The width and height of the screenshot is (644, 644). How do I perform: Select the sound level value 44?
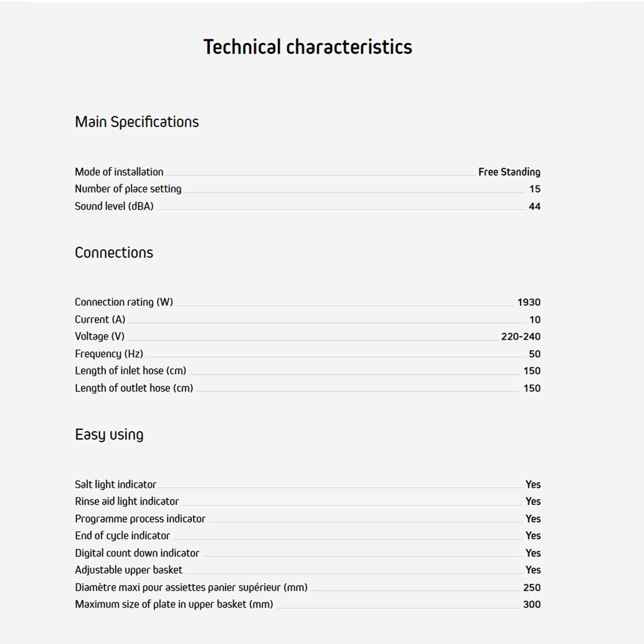point(534,206)
